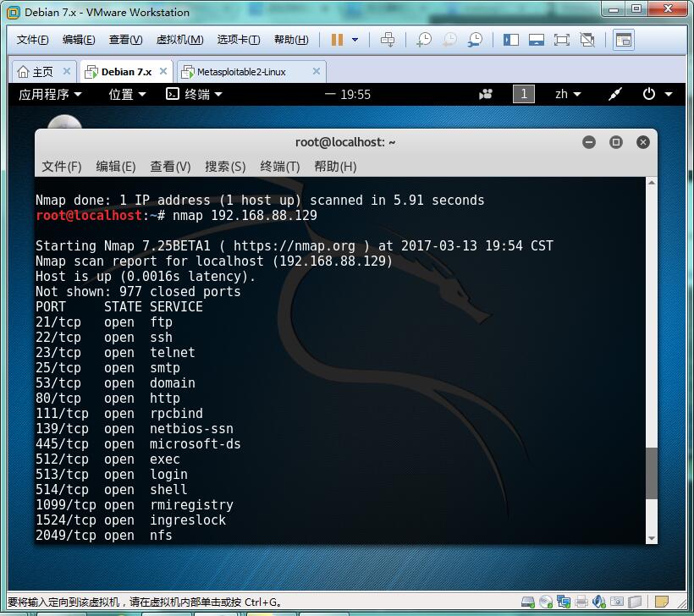Click the '1524/tcp open ingreslock' line

click(130, 520)
